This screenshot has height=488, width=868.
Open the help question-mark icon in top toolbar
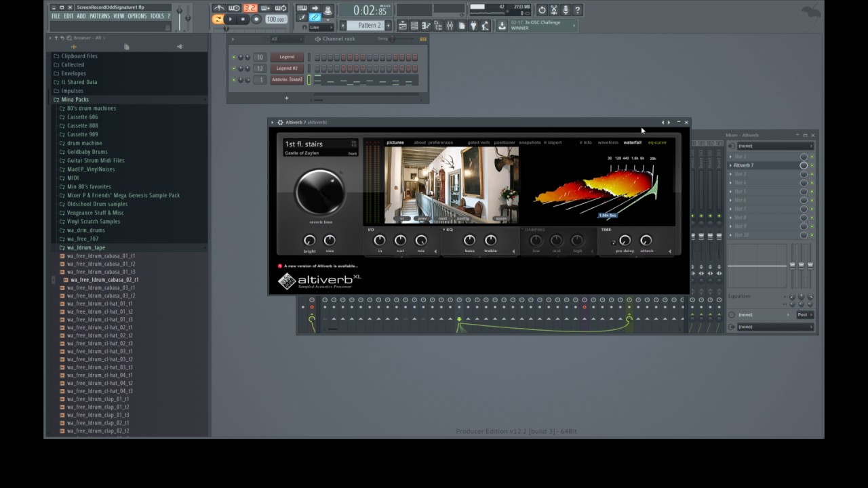[x=578, y=10]
